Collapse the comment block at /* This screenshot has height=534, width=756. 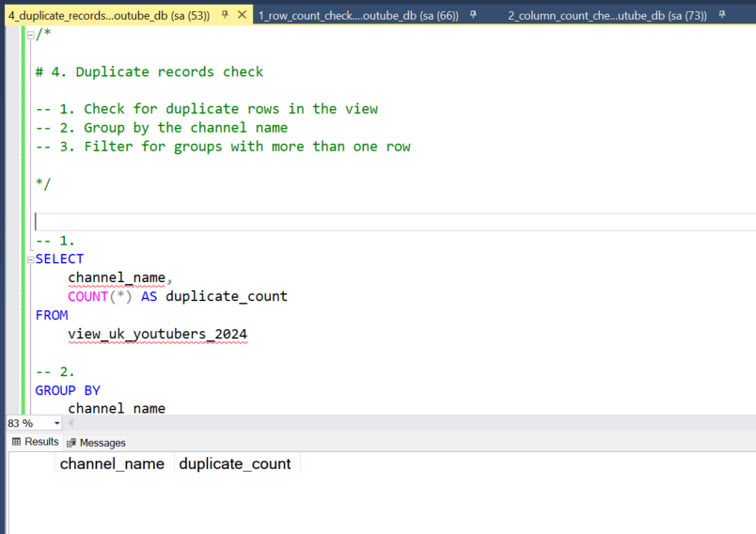[x=31, y=35]
